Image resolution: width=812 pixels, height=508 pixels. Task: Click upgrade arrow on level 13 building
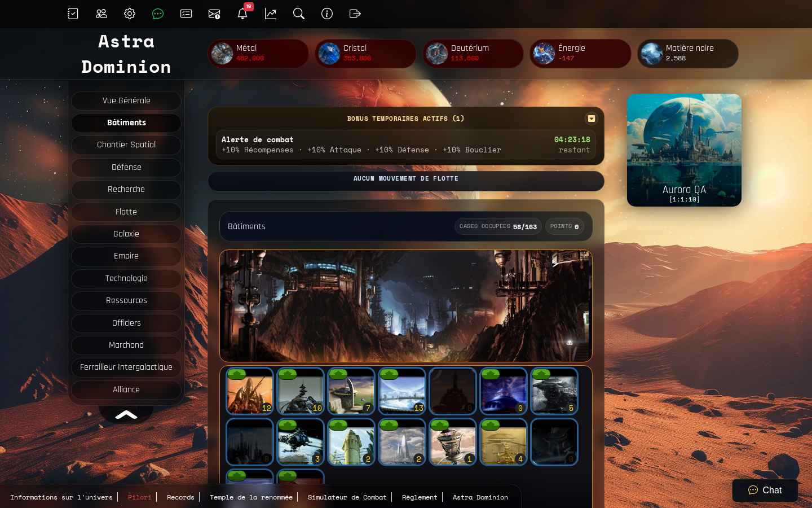point(389,374)
